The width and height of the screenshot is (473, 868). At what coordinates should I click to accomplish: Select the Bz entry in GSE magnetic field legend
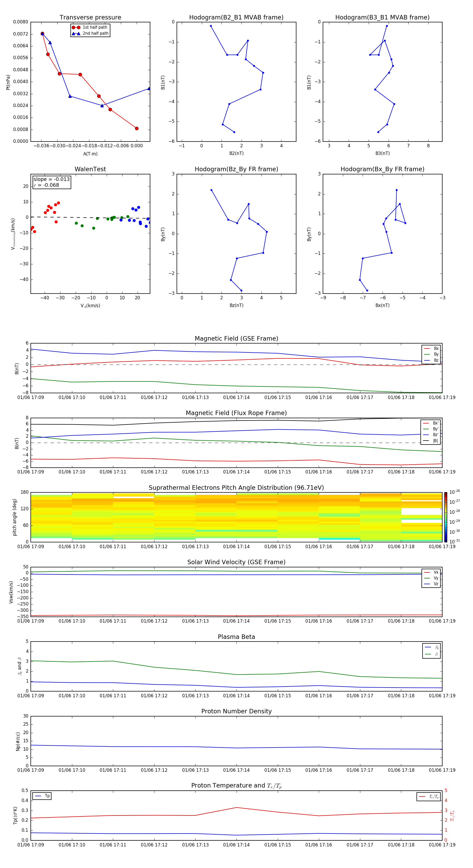click(x=431, y=360)
